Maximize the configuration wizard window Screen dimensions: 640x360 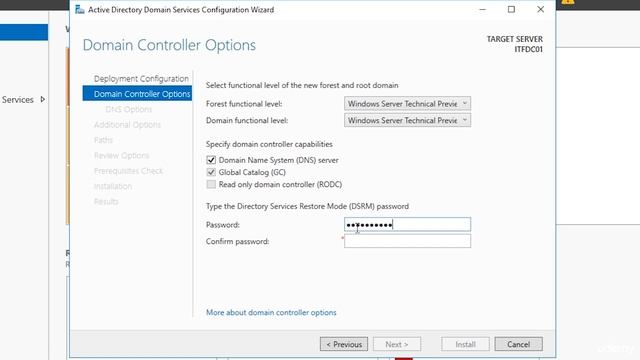coord(511,9)
